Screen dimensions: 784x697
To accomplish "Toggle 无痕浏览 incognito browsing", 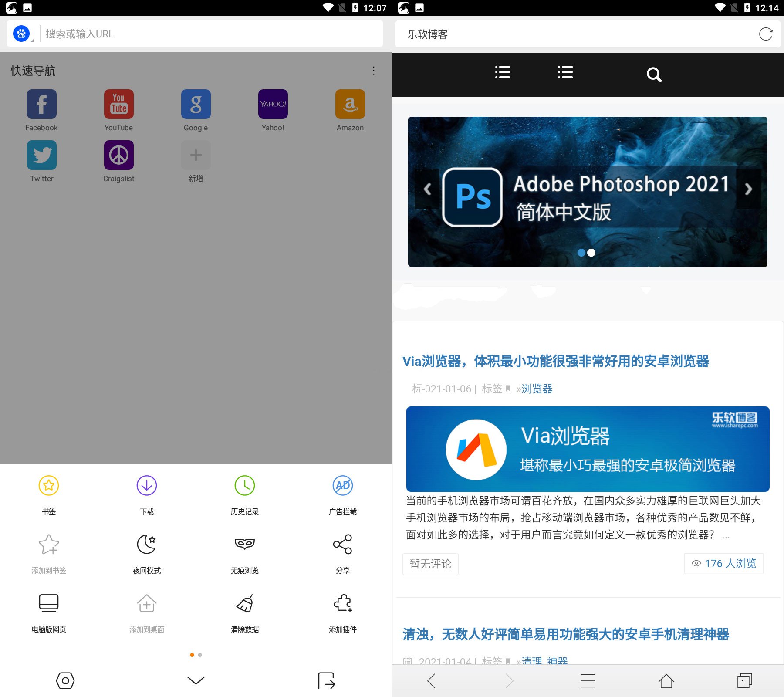I will 245,554.
